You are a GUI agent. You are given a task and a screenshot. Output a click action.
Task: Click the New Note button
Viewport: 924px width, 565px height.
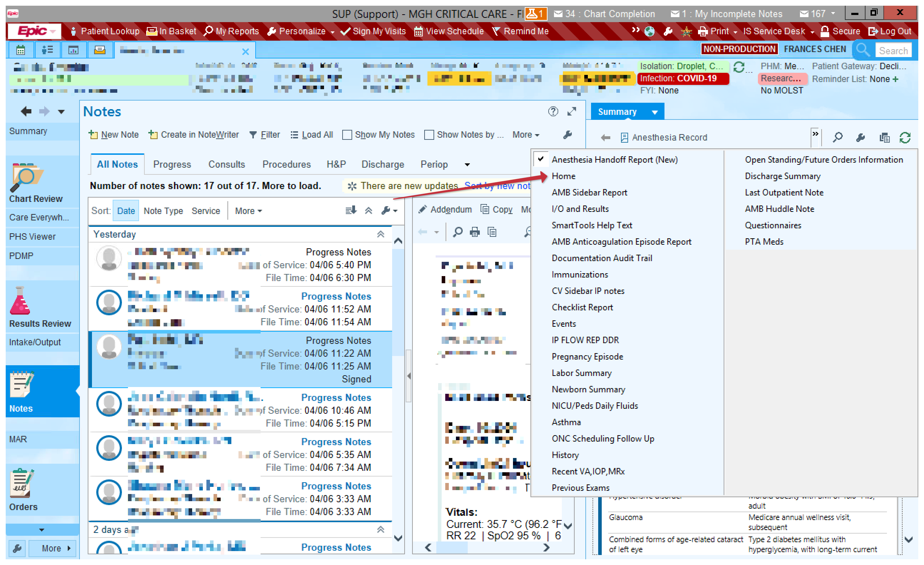tap(114, 135)
